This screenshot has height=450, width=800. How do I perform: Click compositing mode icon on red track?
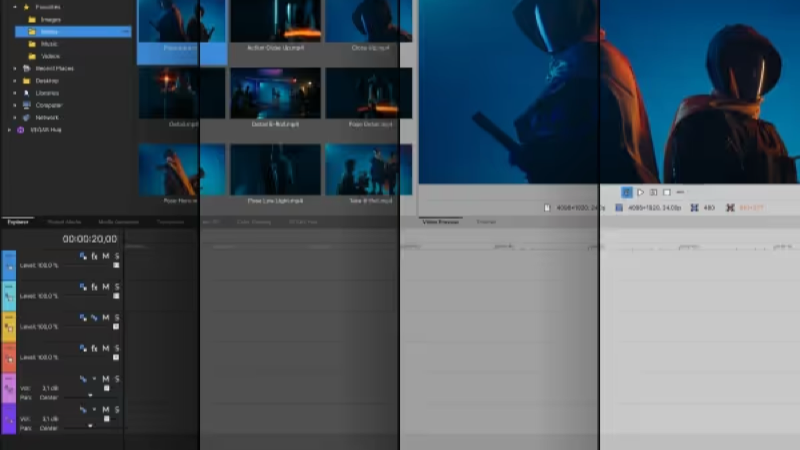[x=83, y=348]
